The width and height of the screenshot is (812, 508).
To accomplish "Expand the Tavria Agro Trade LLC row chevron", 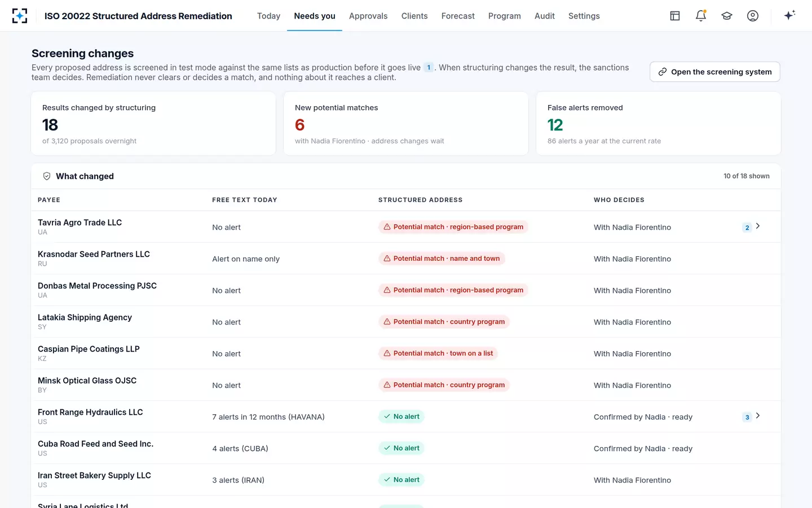I will click(758, 226).
